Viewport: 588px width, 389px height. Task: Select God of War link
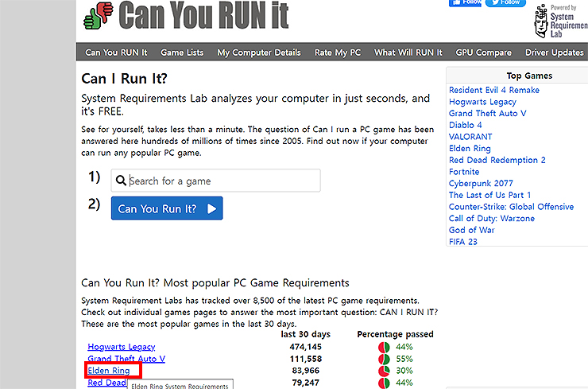[472, 230]
